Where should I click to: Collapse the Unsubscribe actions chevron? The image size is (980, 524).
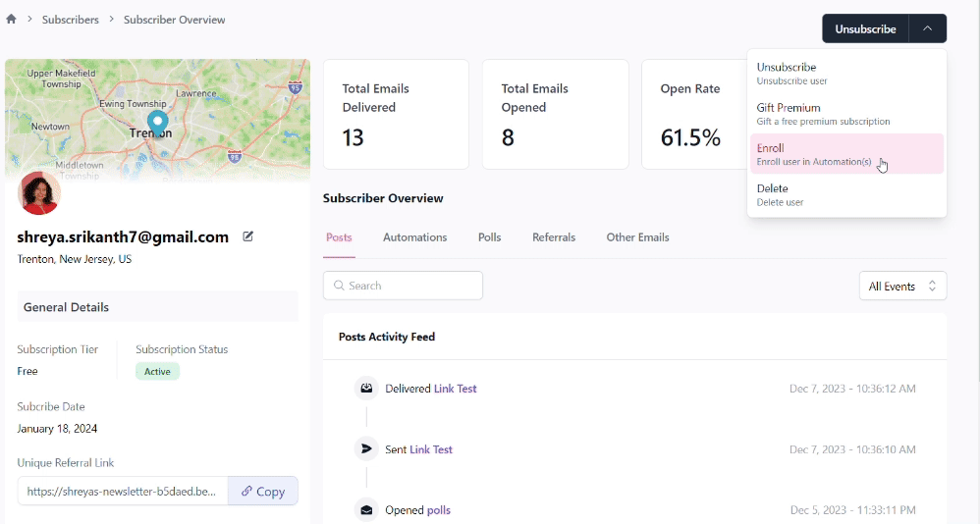click(x=928, y=28)
